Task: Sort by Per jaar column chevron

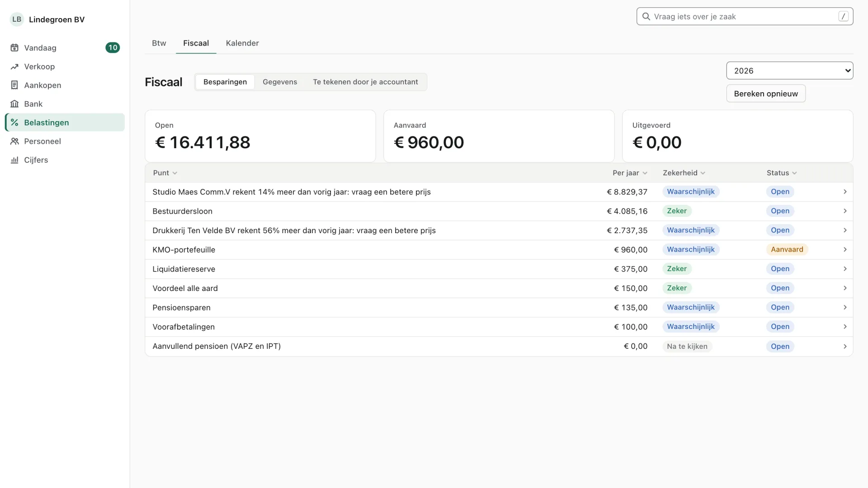Action: [x=645, y=173]
